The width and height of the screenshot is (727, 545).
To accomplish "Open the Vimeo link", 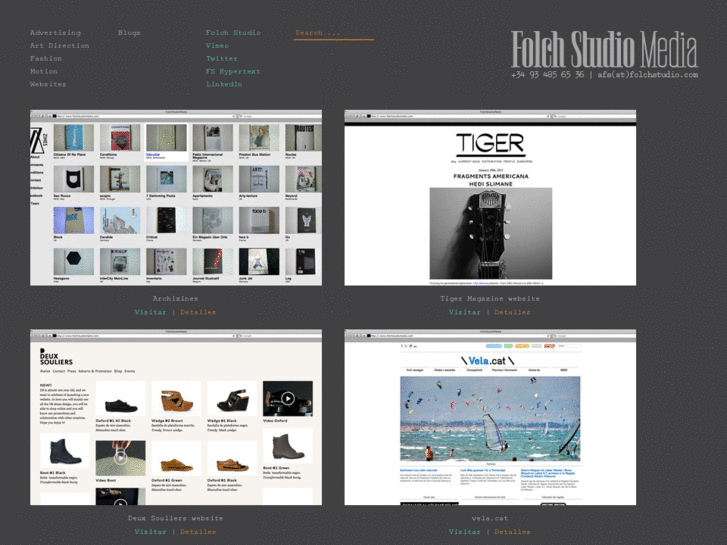I will pos(217,45).
